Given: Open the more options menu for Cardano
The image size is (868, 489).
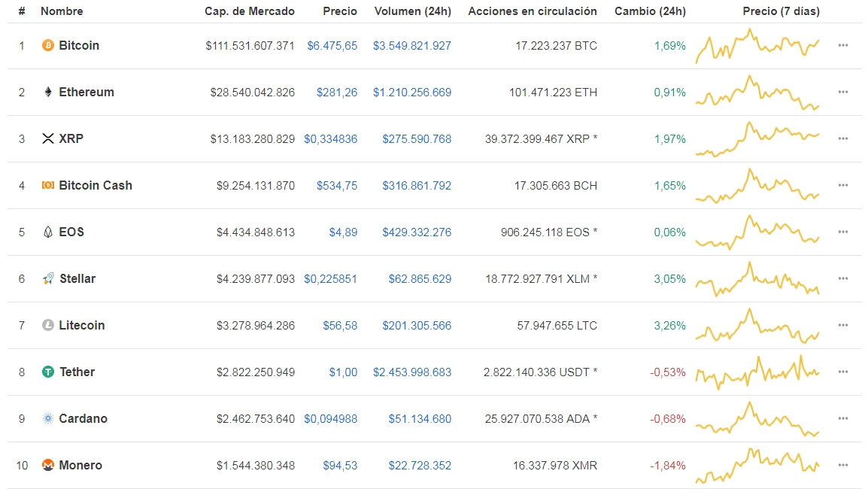Looking at the screenshot, I should 843,419.
